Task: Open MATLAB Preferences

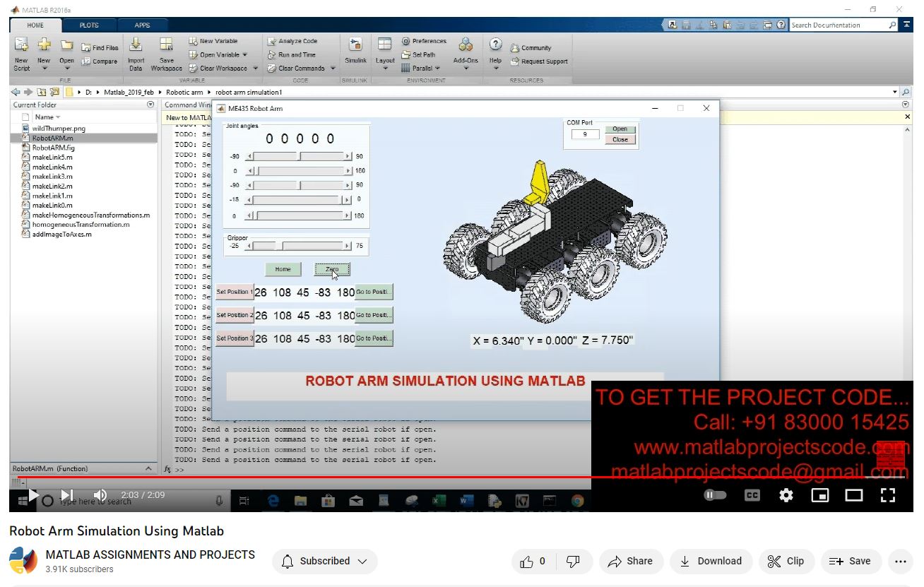Action: click(x=424, y=41)
